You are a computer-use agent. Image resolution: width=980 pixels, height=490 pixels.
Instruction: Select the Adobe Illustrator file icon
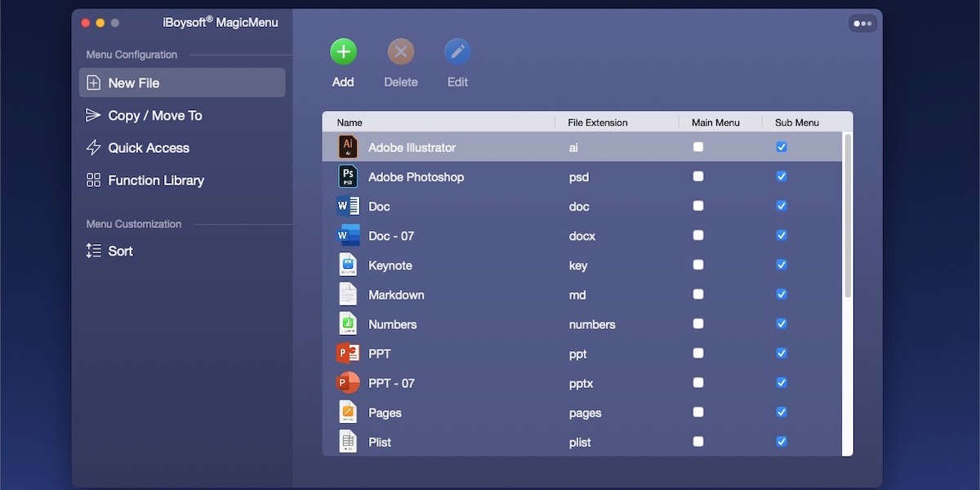[x=347, y=147]
